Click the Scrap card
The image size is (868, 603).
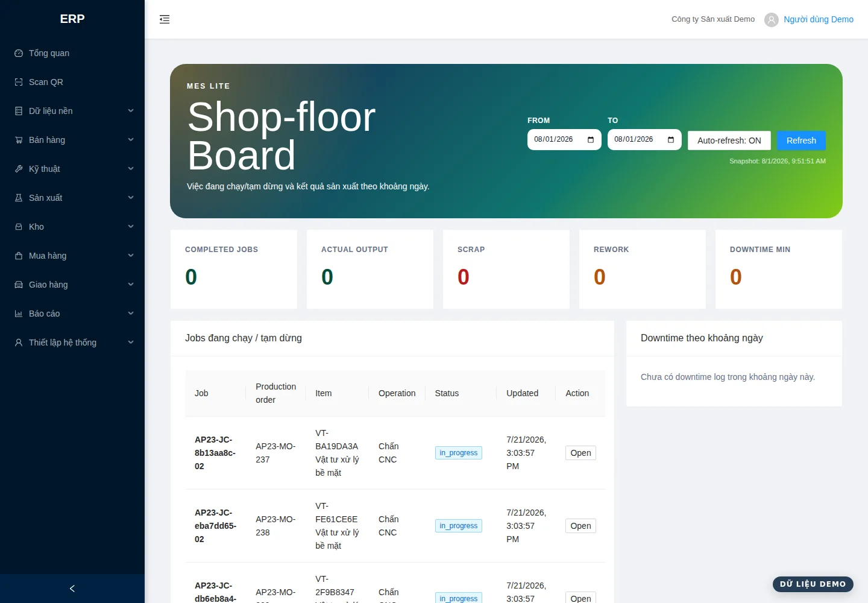pos(506,269)
